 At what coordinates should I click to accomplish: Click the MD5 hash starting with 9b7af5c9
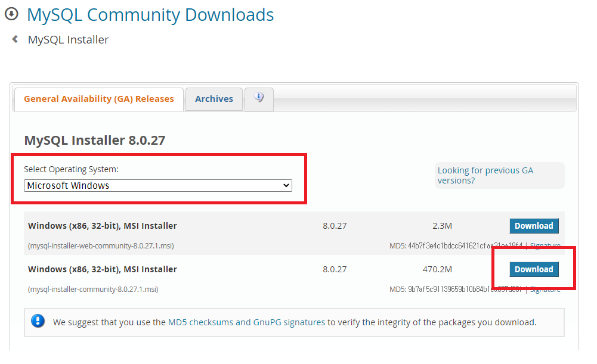click(x=465, y=290)
